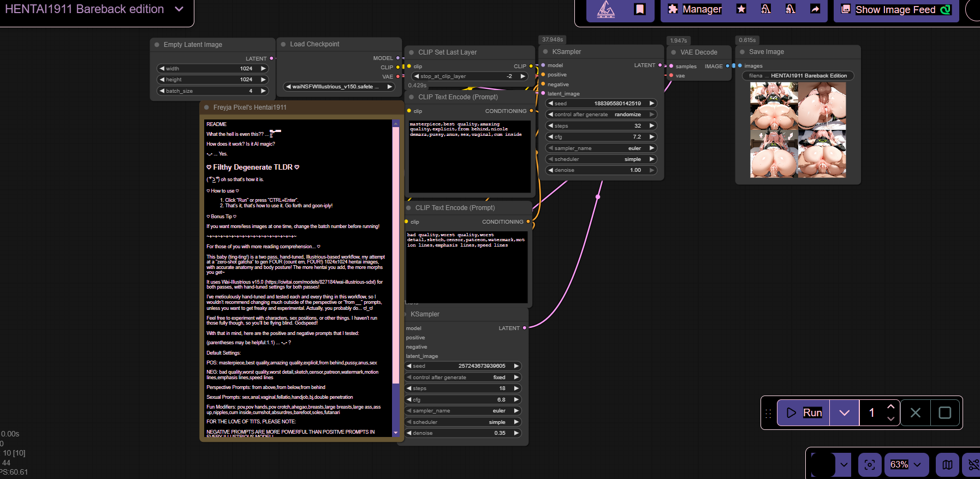The width and height of the screenshot is (980, 479).
Task: Click the denoise 0.35 value slider
Action: (463, 433)
